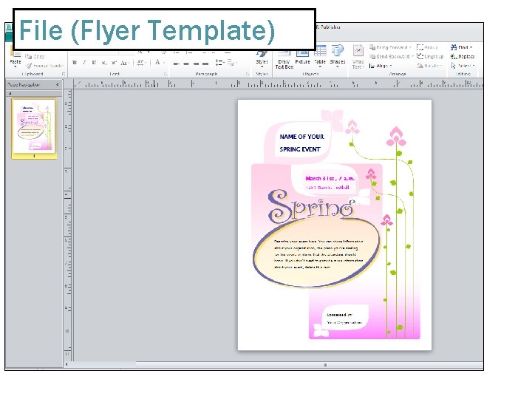This screenshot has height=399, width=532.
Task: Click the Paste button
Action: 16,60
